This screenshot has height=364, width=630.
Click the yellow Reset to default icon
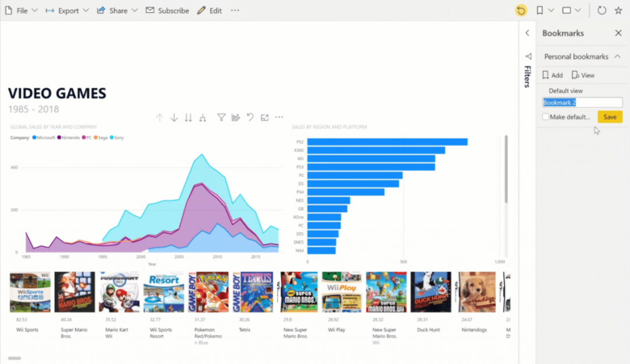tap(521, 10)
